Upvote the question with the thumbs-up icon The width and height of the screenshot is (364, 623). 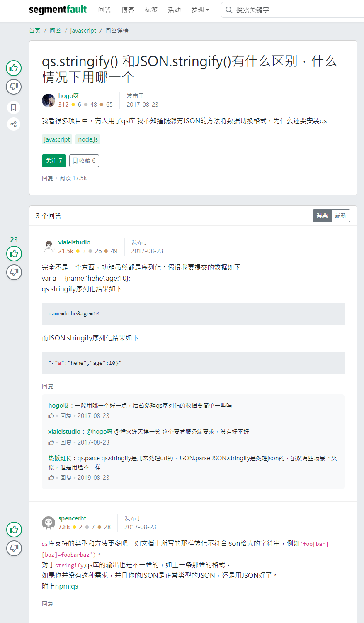[x=14, y=68]
